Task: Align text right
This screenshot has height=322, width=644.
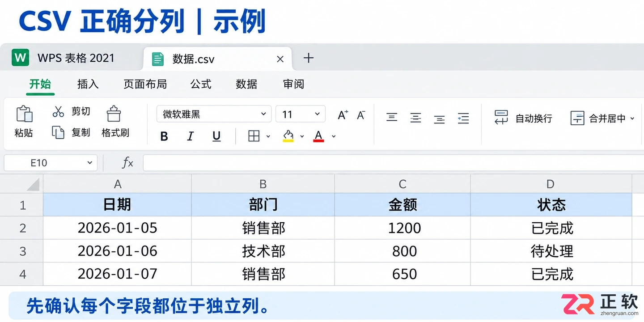Action: (439, 119)
